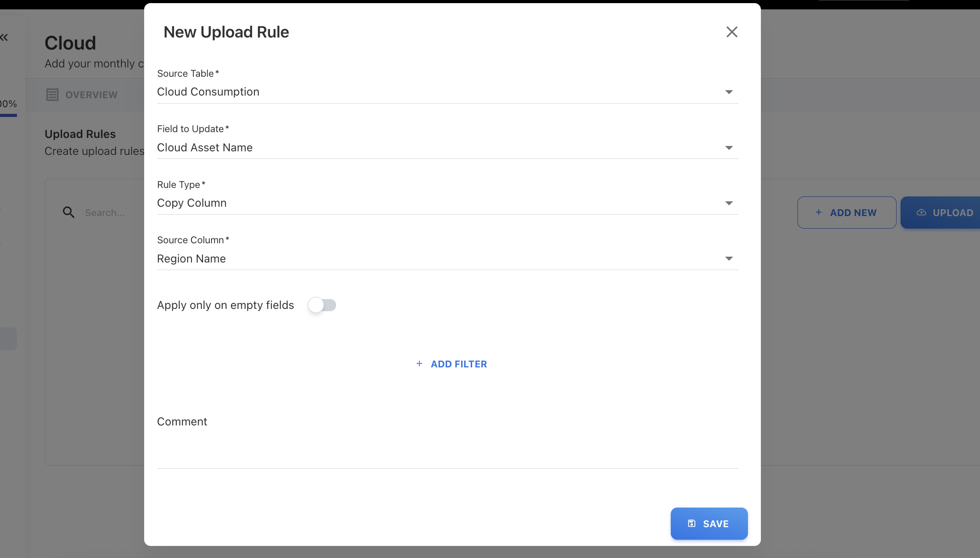The height and width of the screenshot is (558, 980).
Task: Click the Add Filter link
Action: tap(458, 364)
